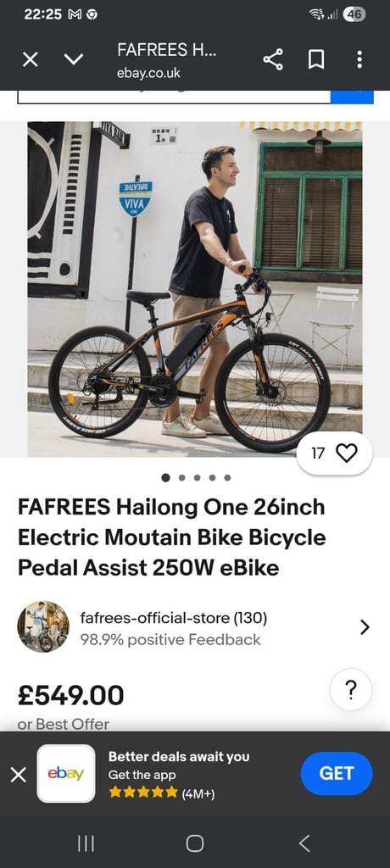Select the second image carousel dot
390x868 pixels.
click(181, 478)
